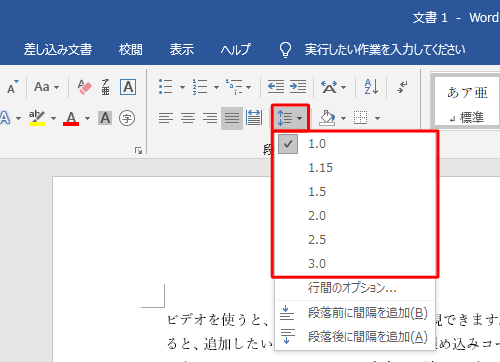
Task: Click the Shading paint bucket icon
Action: tap(327, 118)
